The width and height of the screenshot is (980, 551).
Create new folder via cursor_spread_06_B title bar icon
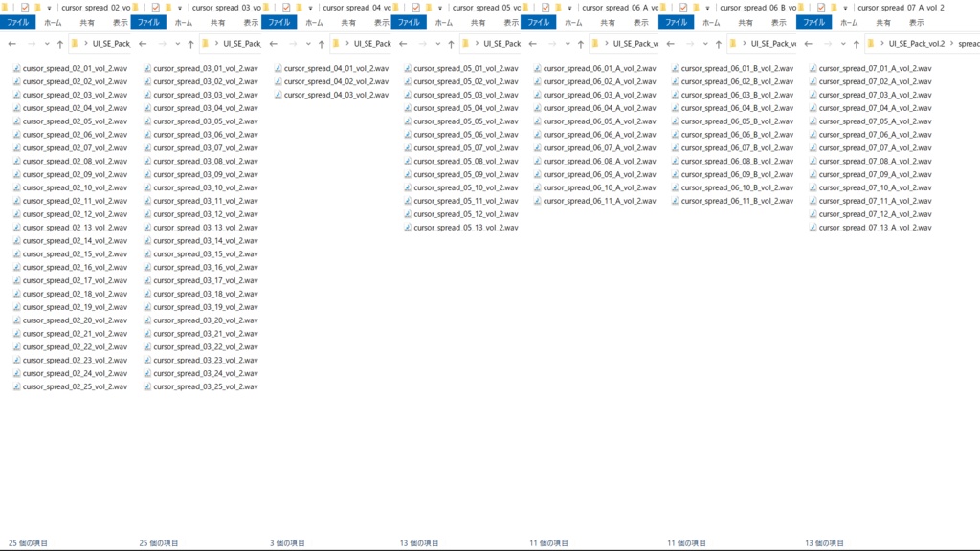point(696,8)
